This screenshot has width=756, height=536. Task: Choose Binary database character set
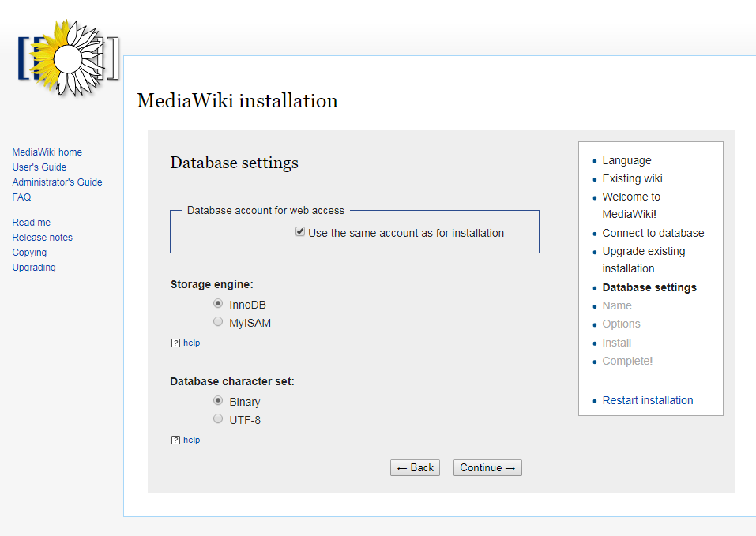pyautogui.click(x=218, y=400)
